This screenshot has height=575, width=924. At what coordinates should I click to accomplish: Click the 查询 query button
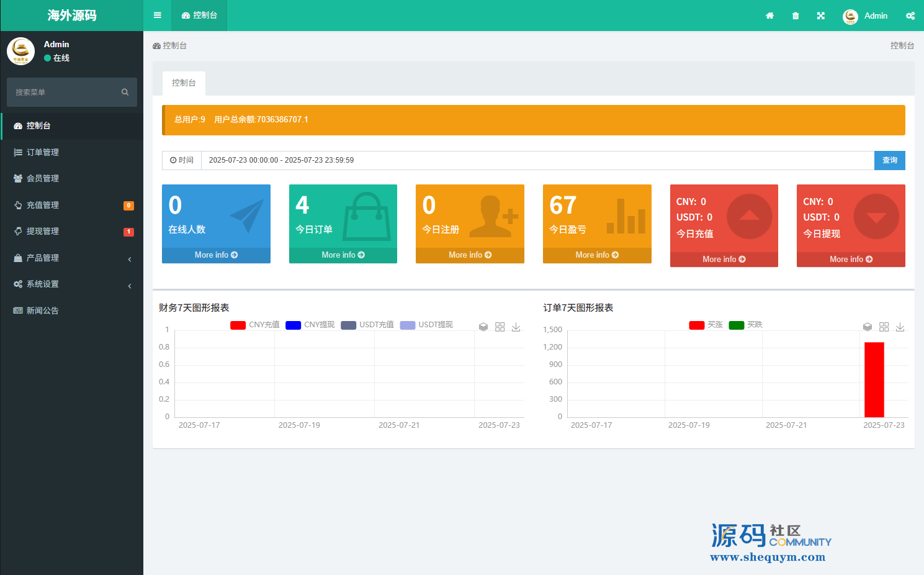[889, 160]
